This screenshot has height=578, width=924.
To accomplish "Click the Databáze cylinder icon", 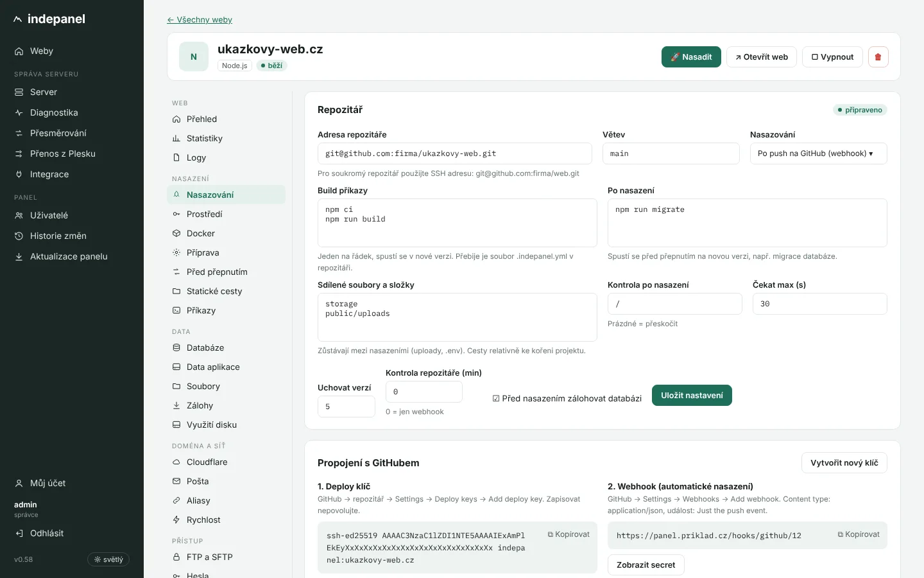I will point(176,348).
